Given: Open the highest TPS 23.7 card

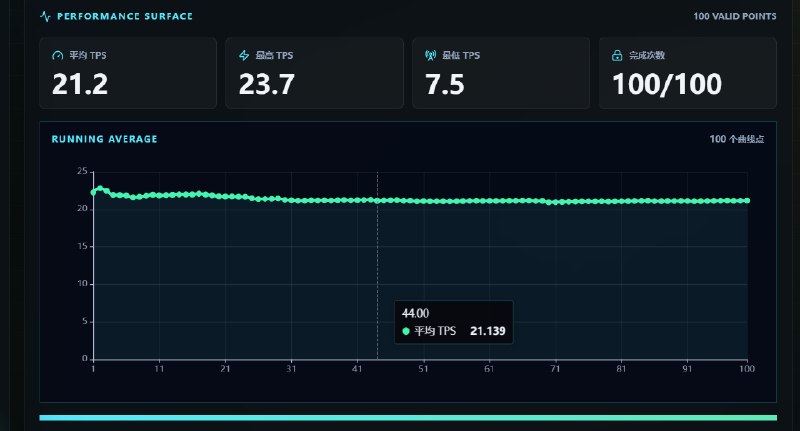Looking at the screenshot, I should [314, 72].
